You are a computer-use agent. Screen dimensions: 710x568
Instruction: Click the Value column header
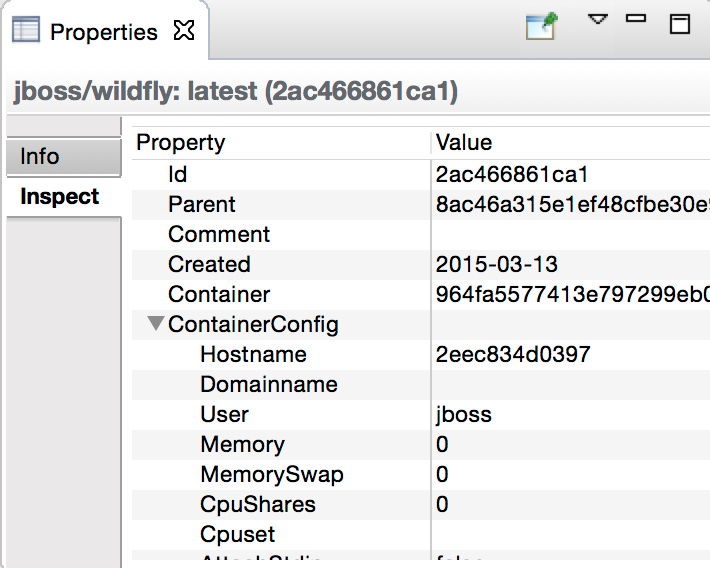(464, 143)
